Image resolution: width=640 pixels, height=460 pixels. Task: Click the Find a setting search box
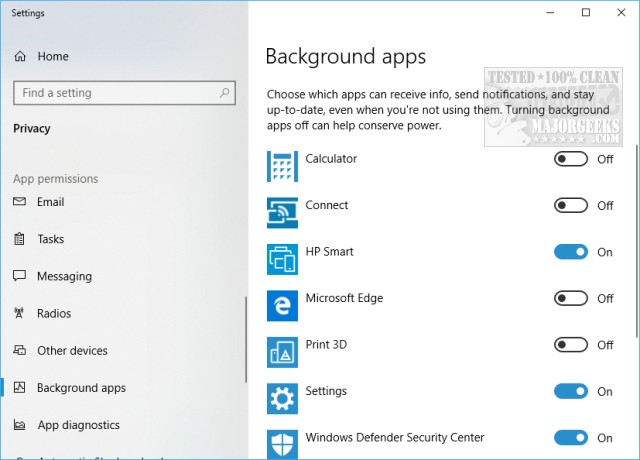click(x=123, y=93)
